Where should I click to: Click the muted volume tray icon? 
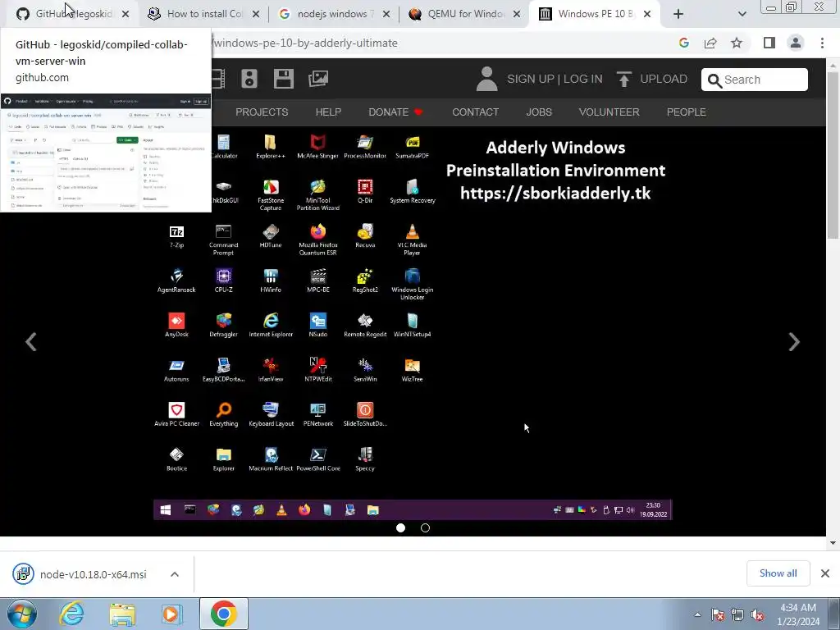pos(757,615)
